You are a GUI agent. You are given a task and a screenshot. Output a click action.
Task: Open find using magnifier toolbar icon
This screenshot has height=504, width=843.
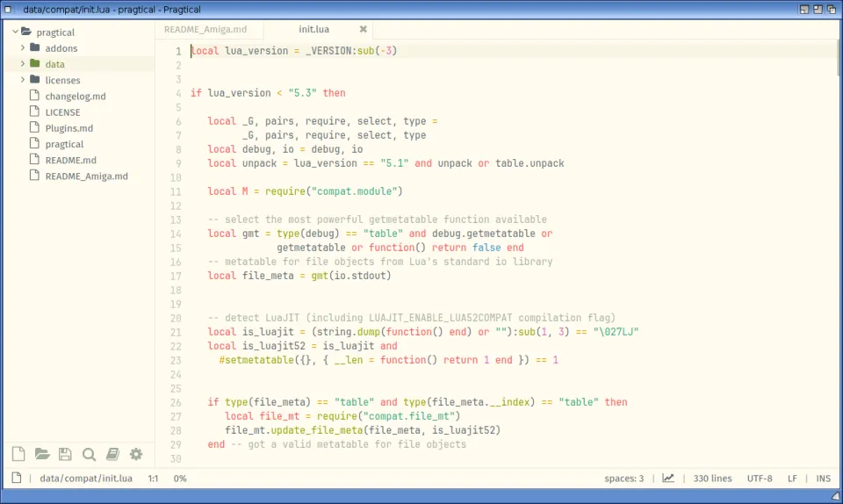point(89,455)
